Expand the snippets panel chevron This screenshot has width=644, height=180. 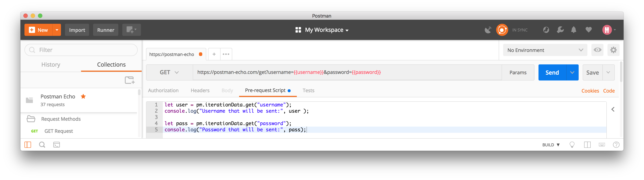(613, 109)
